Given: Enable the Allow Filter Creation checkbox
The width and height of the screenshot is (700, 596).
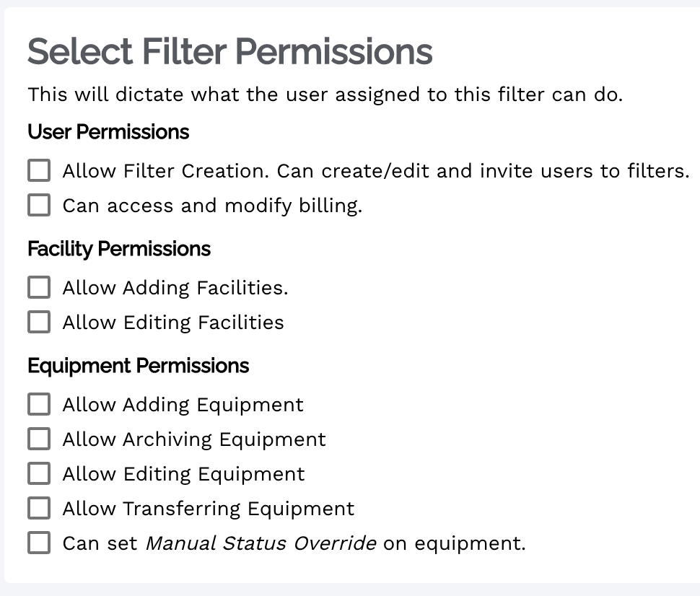Looking at the screenshot, I should pos(39,171).
